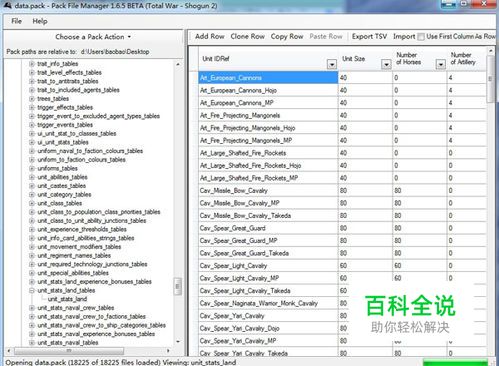Screen dimensions: 499x366
Task: Select the Art_European_Cannons cell
Action: pos(268,78)
